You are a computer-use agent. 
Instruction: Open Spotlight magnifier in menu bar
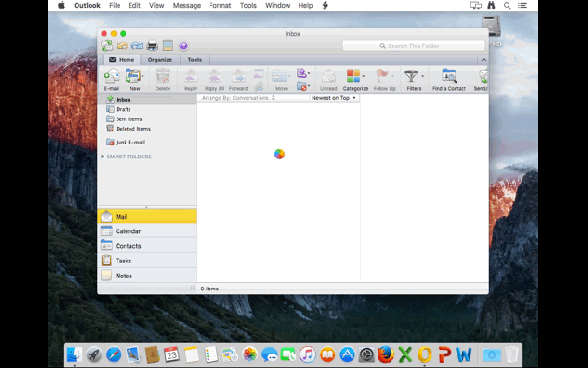507,6
